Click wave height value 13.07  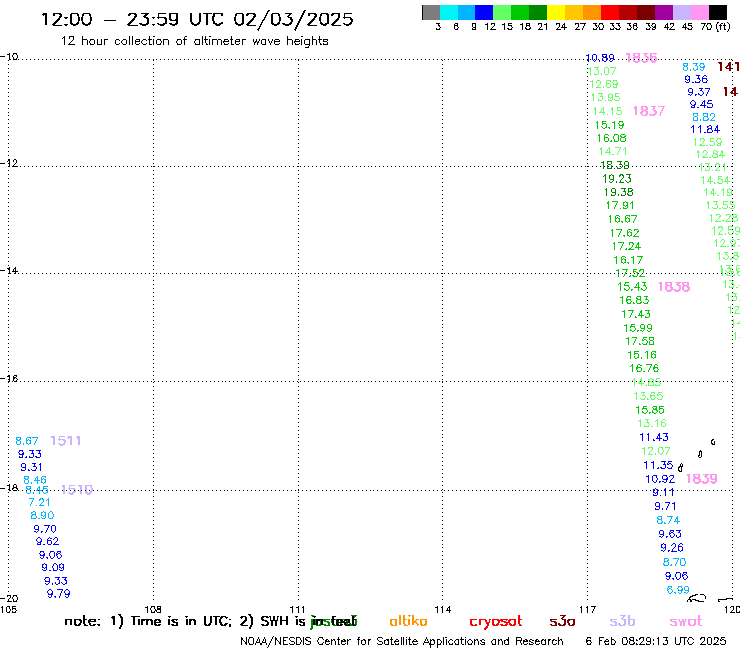[x=602, y=71]
